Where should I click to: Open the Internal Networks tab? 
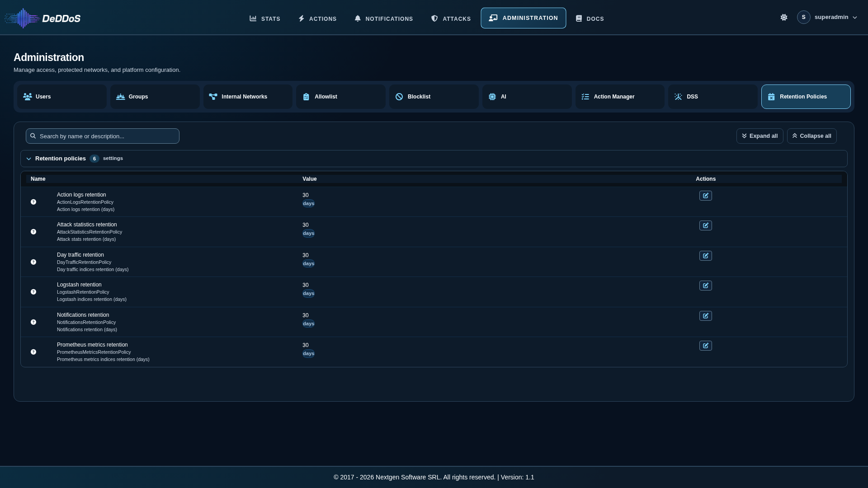pos(248,97)
